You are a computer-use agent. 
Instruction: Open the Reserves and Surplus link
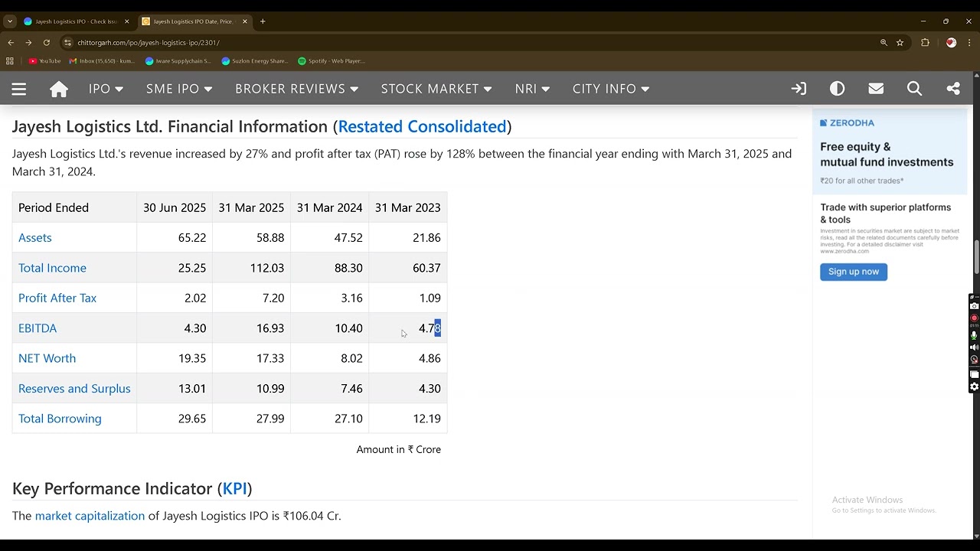click(x=74, y=389)
